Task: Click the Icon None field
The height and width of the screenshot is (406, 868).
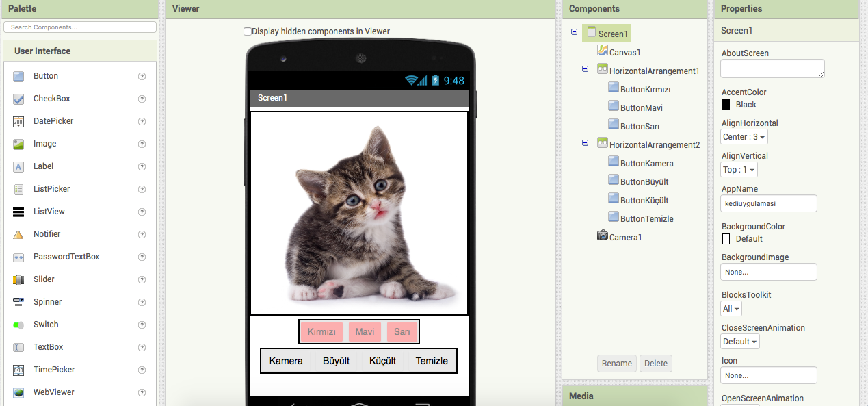Action: pos(769,375)
